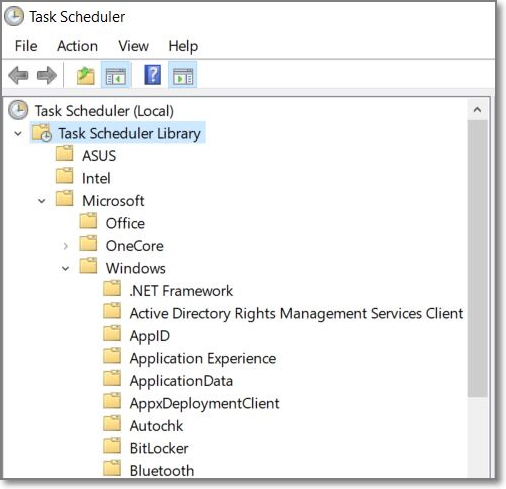Open the File menu

coord(26,46)
